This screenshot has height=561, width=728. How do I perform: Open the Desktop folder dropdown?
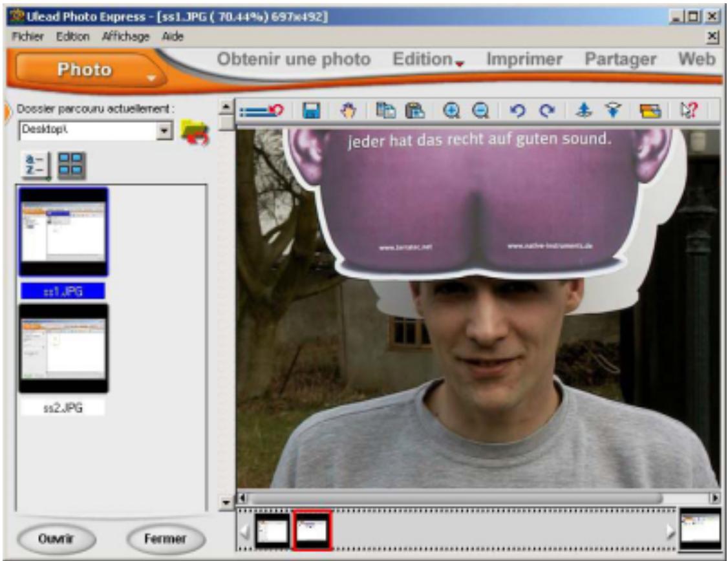tap(164, 131)
